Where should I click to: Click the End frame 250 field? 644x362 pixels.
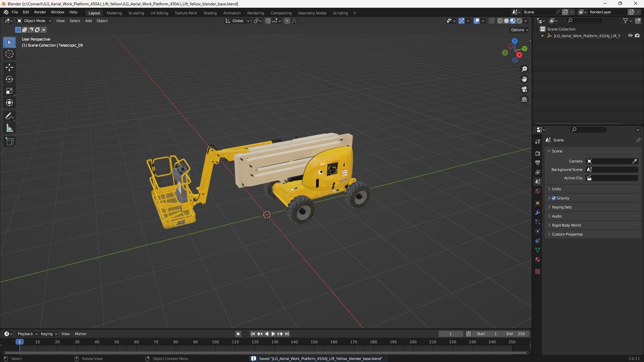pyautogui.click(x=516, y=334)
